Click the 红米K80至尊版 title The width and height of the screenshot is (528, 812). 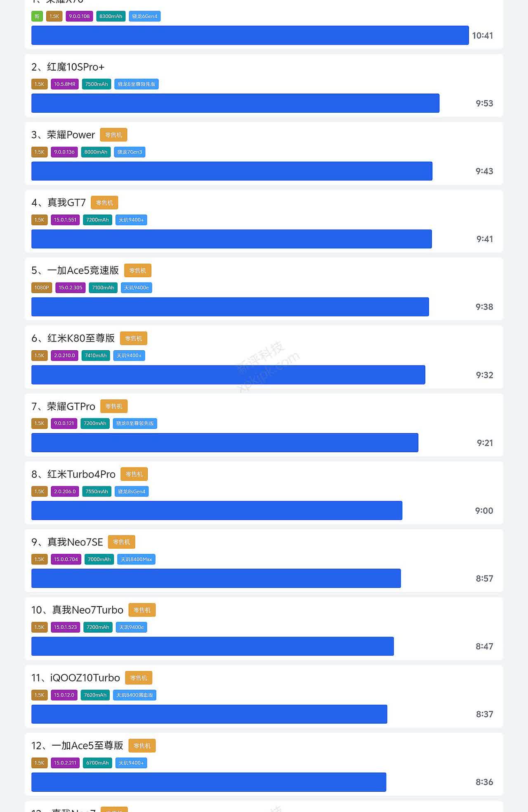73,338
